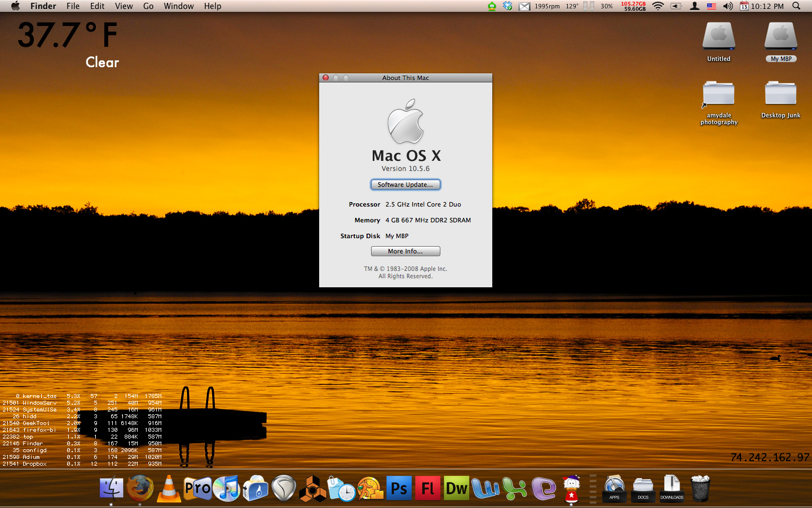Image resolution: width=812 pixels, height=508 pixels.
Task: Open Spotlight search magnifier
Action: pos(796,6)
